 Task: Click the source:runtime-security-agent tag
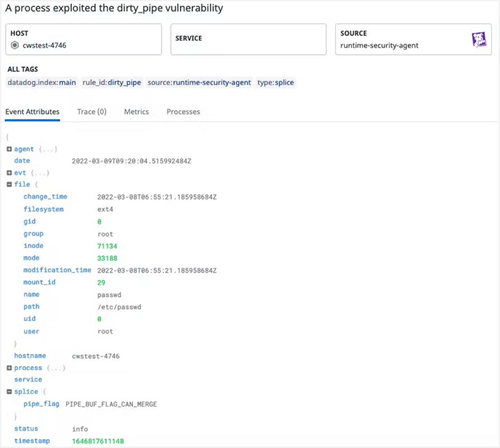tap(201, 82)
